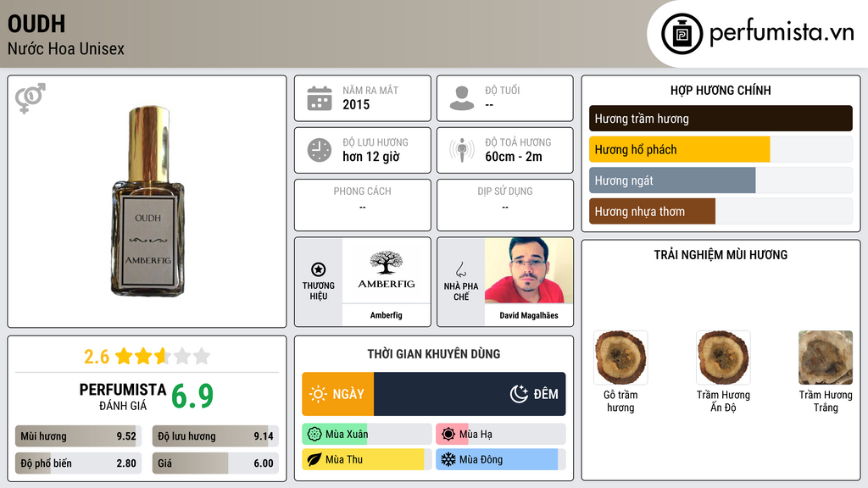Screen dimensions: 868x488
Task: Click the 60cm - 2m sillage value
Action: 514,157
